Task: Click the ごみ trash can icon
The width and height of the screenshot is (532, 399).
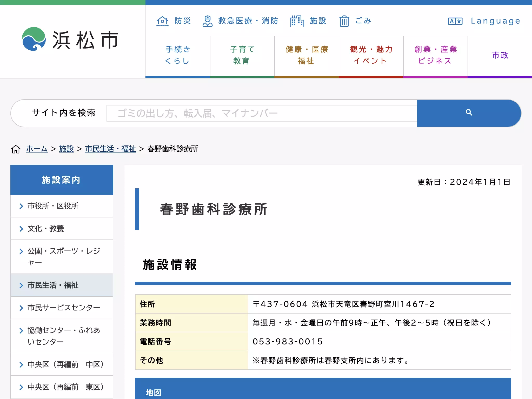Action: pyautogui.click(x=344, y=21)
